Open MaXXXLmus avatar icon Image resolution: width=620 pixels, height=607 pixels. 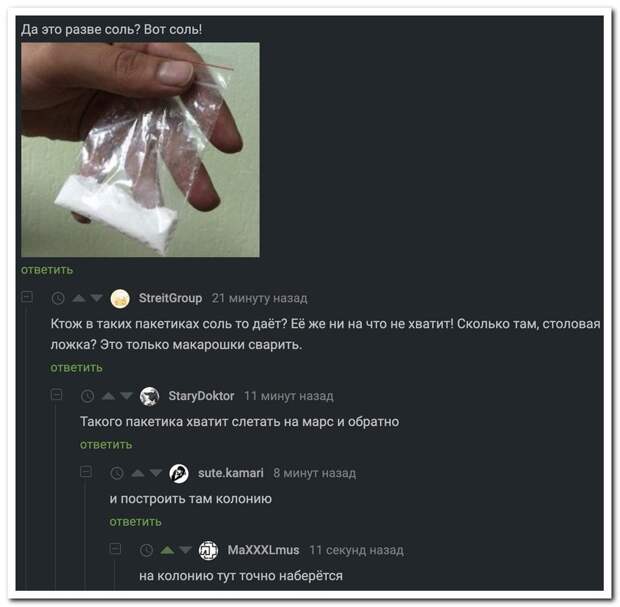tap(208, 550)
